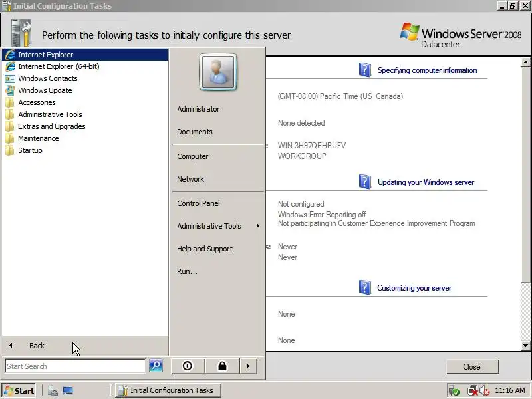The width and height of the screenshot is (532, 399).
Task: Click the Start button
Action: tap(19, 391)
